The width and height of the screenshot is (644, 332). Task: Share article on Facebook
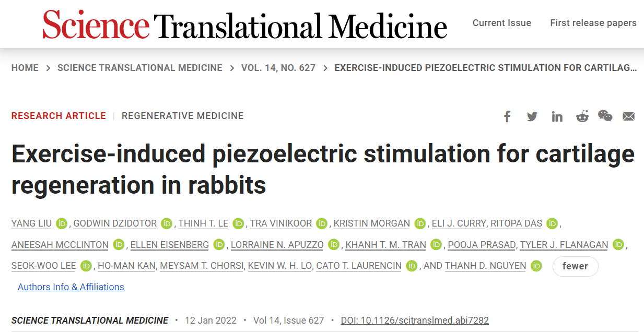pyautogui.click(x=507, y=116)
